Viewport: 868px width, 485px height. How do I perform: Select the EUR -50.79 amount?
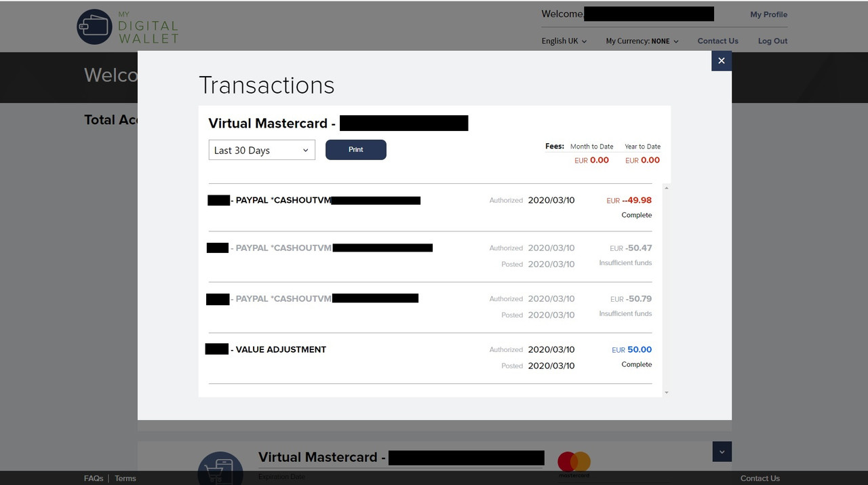[631, 298]
